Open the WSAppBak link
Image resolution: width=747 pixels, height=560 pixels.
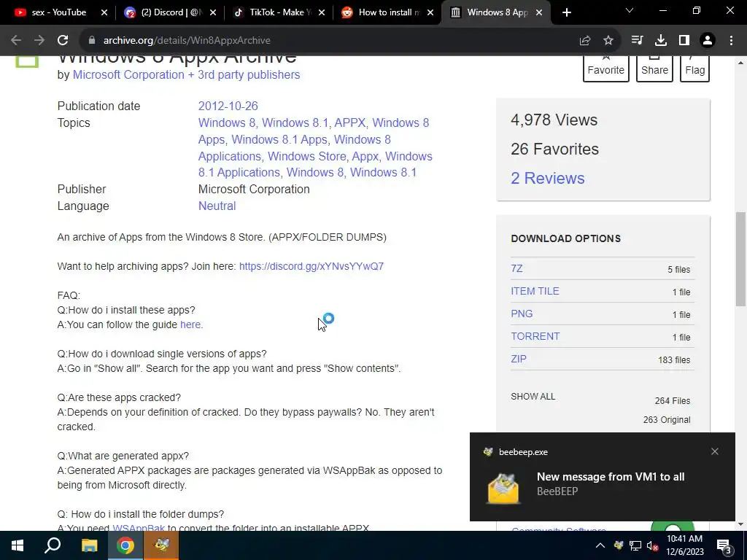pos(138,528)
